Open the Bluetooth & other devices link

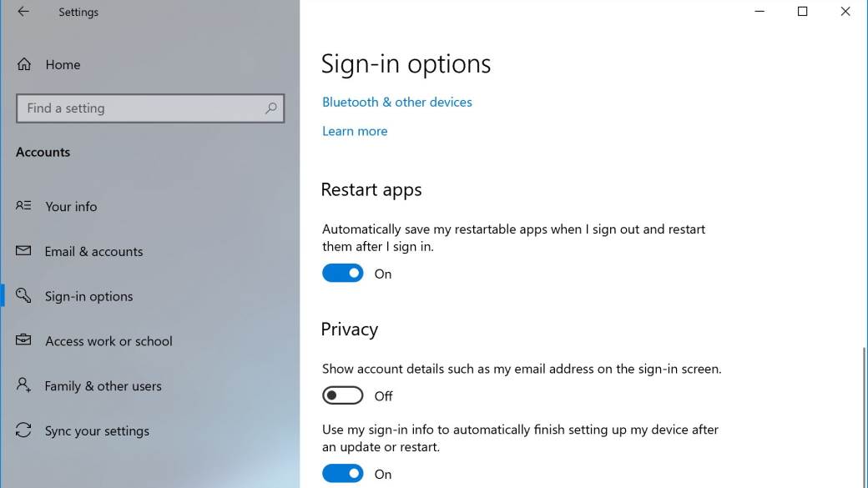[397, 102]
